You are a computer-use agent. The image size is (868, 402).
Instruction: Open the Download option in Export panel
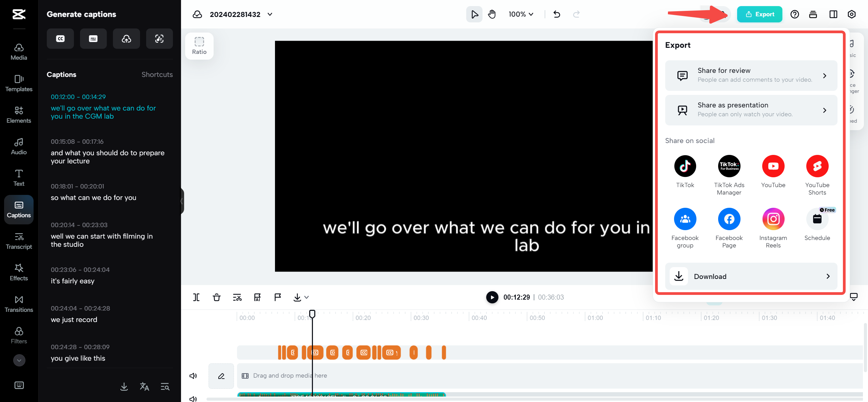click(x=751, y=276)
